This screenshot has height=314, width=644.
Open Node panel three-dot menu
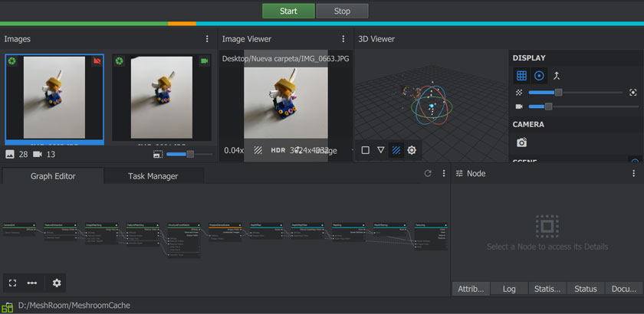coord(633,174)
